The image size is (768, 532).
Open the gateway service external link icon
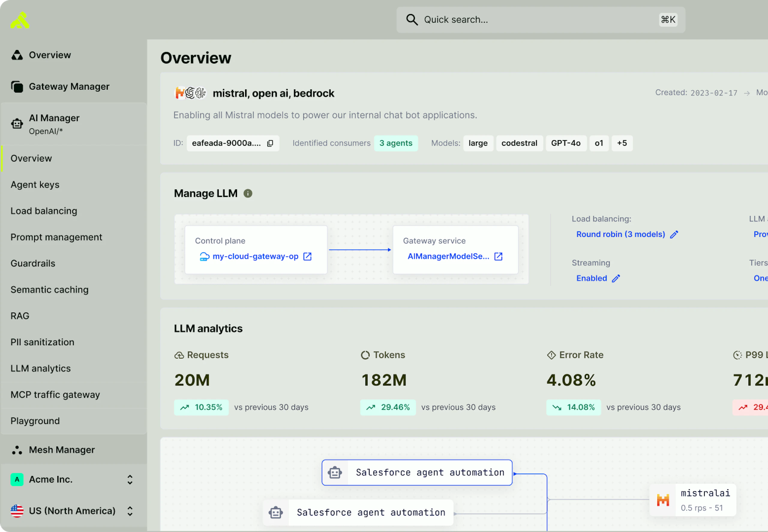[498, 256]
